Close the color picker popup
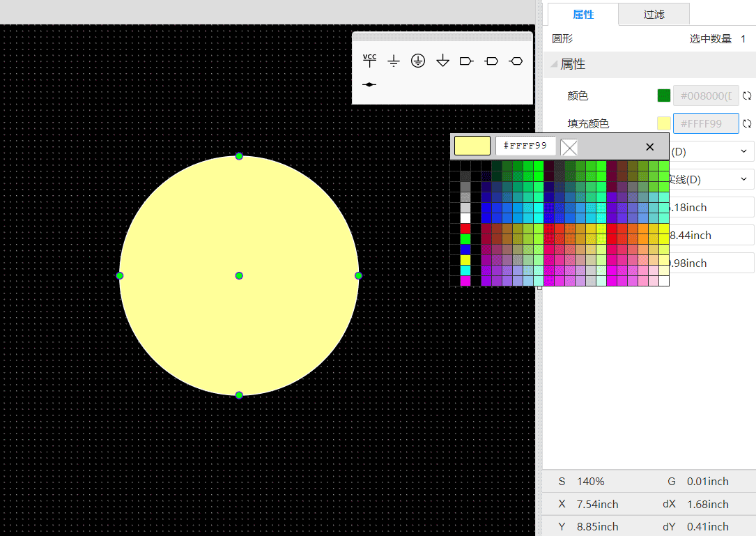756x536 pixels. [x=649, y=147]
